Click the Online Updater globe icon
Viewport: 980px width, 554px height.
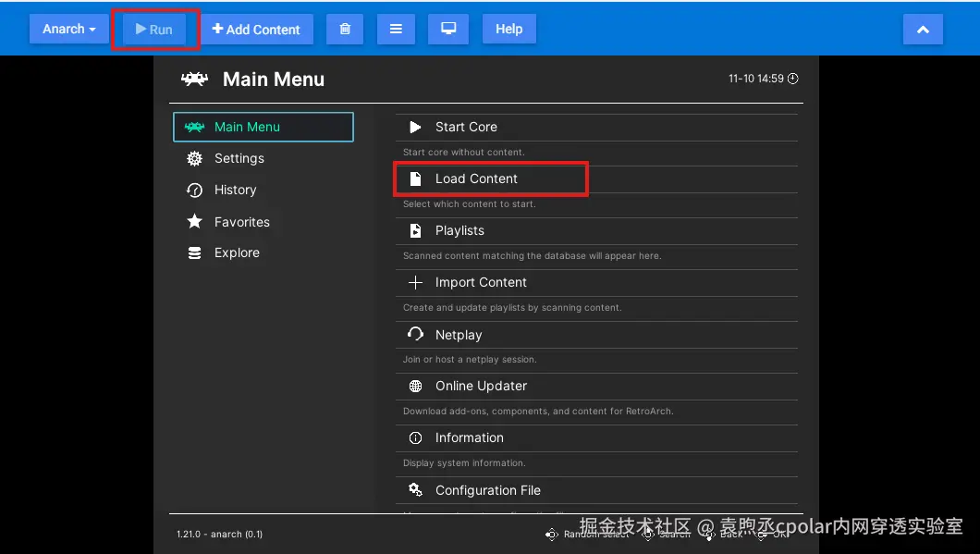(415, 387)
